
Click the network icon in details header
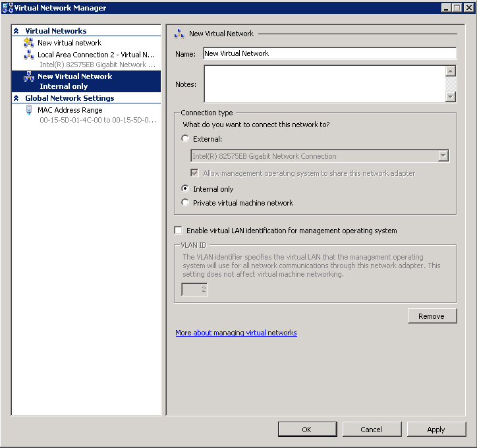coord(179,34)
